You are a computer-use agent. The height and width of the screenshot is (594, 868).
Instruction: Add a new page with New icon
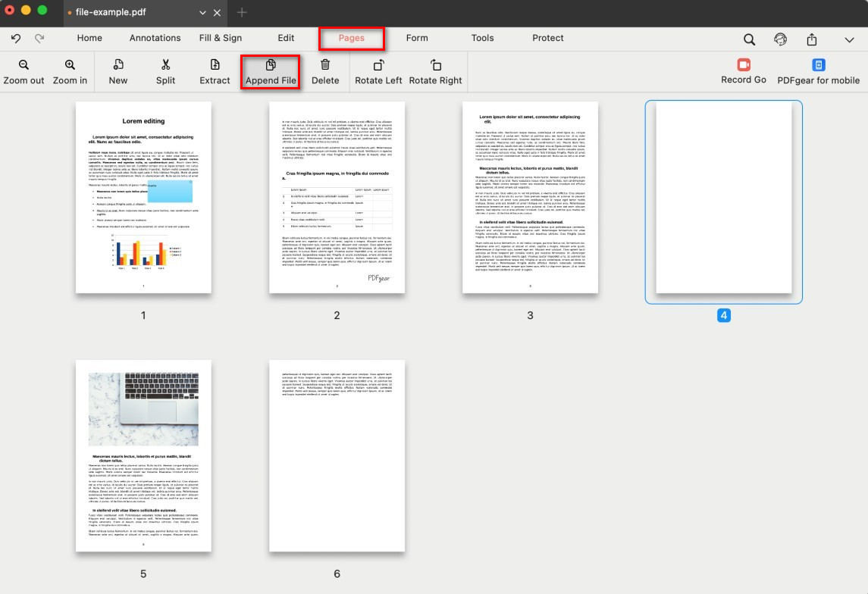[118, 66]
